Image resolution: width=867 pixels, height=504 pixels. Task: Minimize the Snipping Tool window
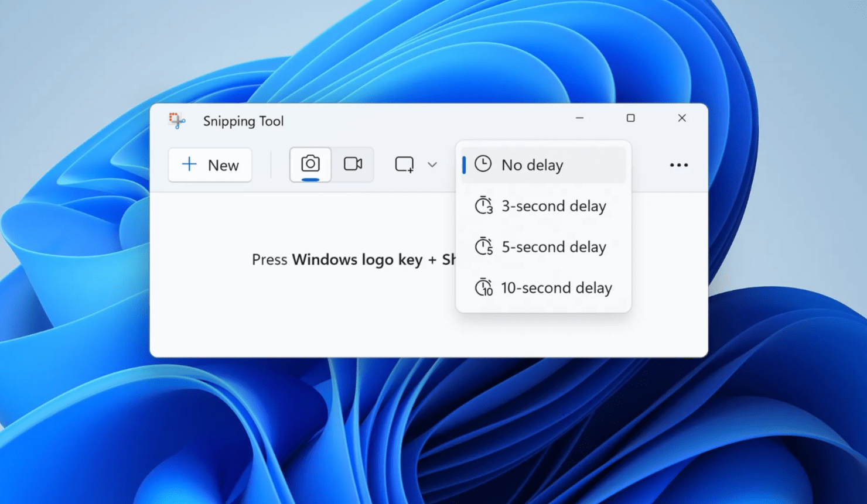[579, 118]
